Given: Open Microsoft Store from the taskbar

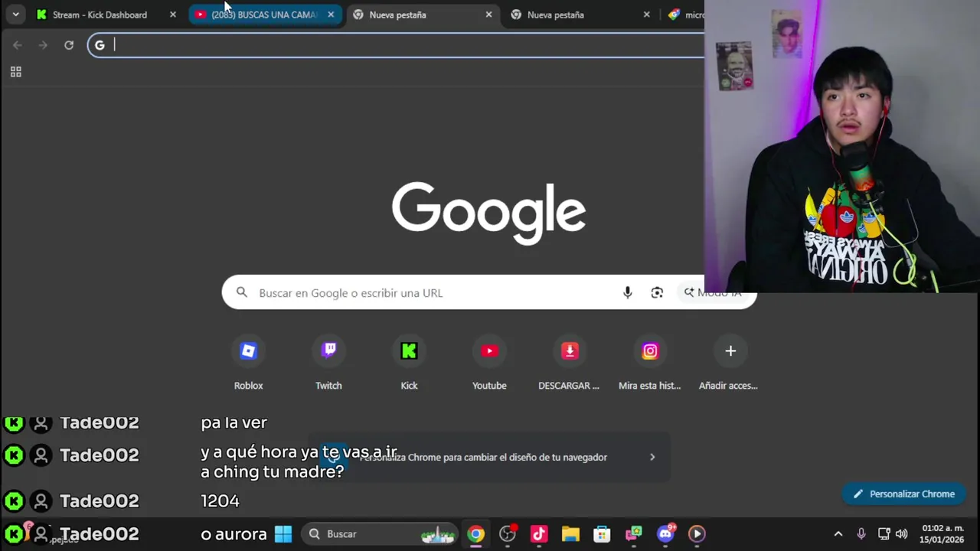Looking at the screenshot, I should click(602, 533).
